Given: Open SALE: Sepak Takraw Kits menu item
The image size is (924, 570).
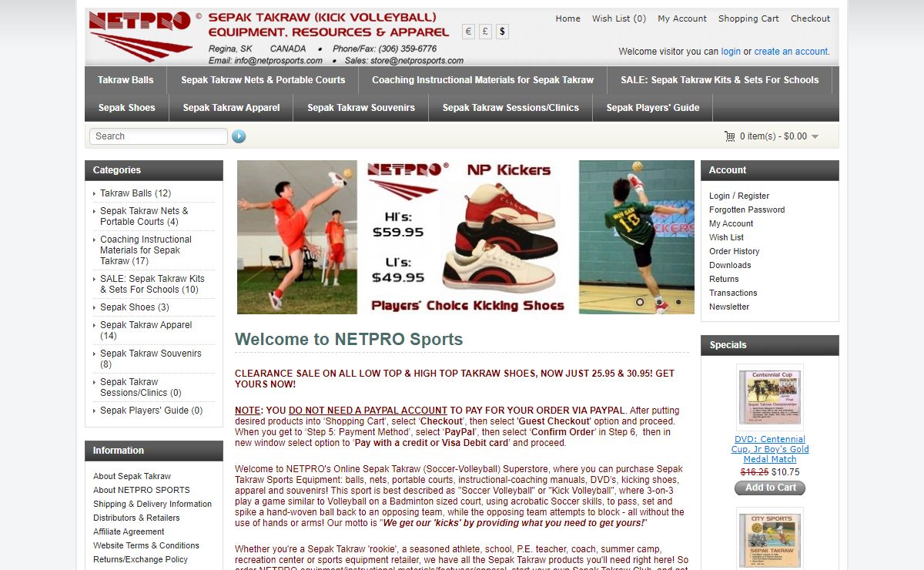Looking at the screenshot, I should click(719, 80).
